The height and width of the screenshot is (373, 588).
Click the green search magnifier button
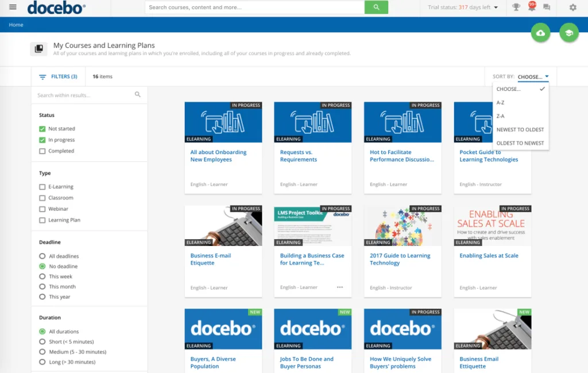click(x=376, y=7)
